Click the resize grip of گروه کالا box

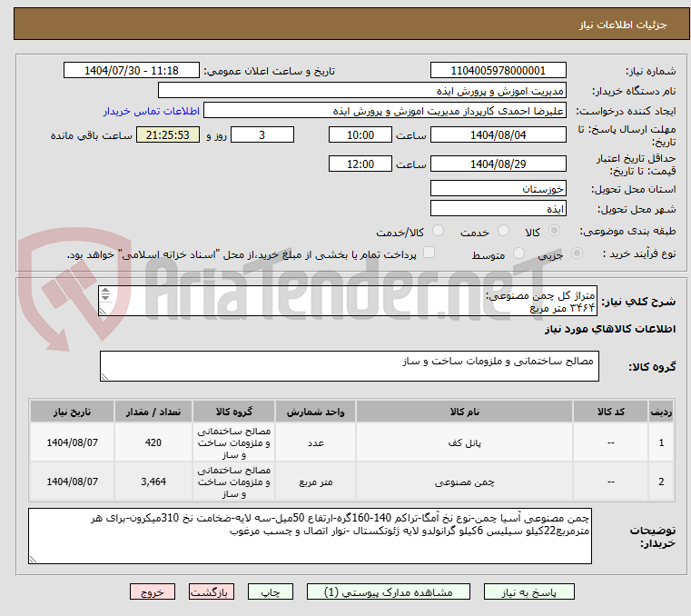104,376
